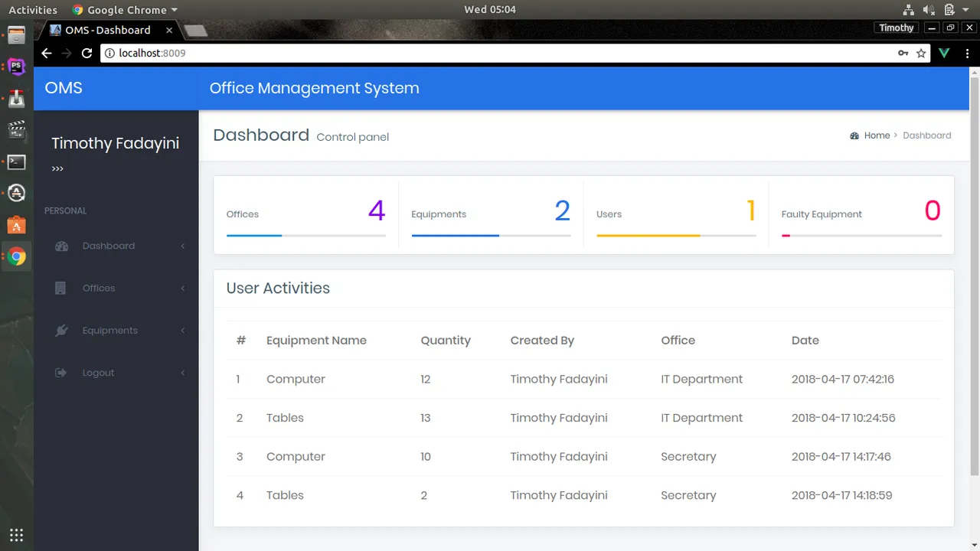Image resolution: width=980 pixels, height=551 pixels.
Task: Click the Dashboard gauge icon in sidebar
Action: 62,246
